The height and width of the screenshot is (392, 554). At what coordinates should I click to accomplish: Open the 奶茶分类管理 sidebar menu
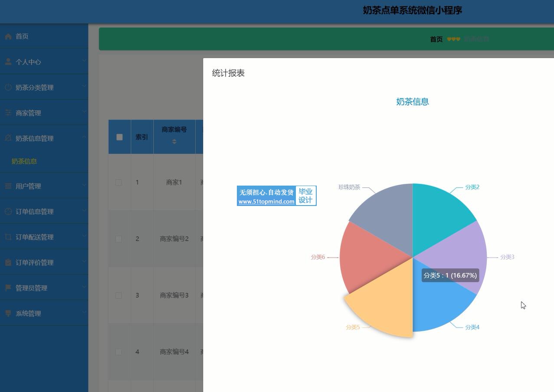pyautogui.click(x=44, y=87)
